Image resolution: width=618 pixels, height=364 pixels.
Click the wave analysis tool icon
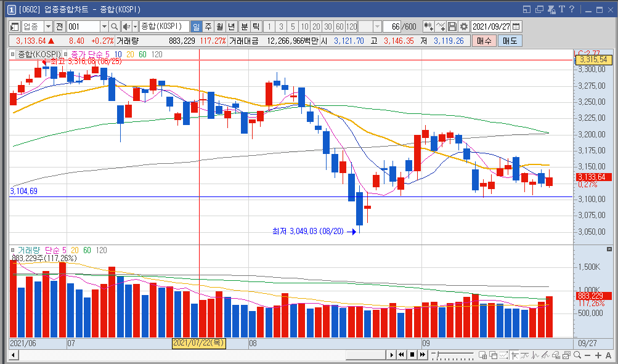[x=535, y=355]
